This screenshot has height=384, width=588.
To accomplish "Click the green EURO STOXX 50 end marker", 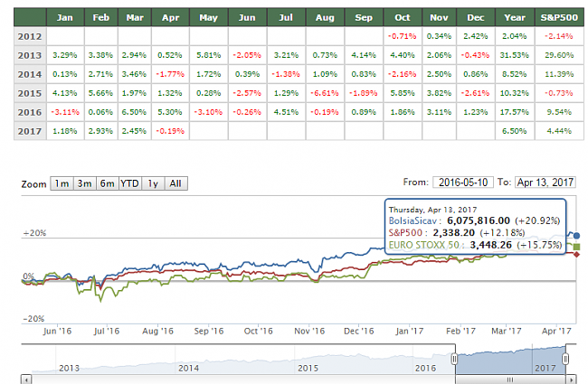I will point(576,247).
